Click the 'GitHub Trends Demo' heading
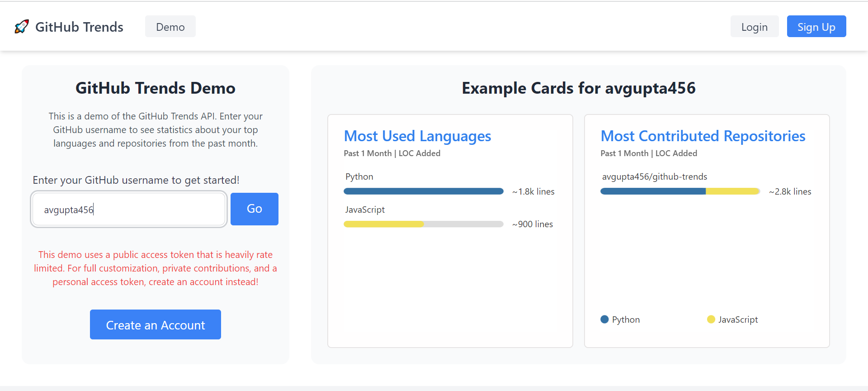 coord(156,88)
